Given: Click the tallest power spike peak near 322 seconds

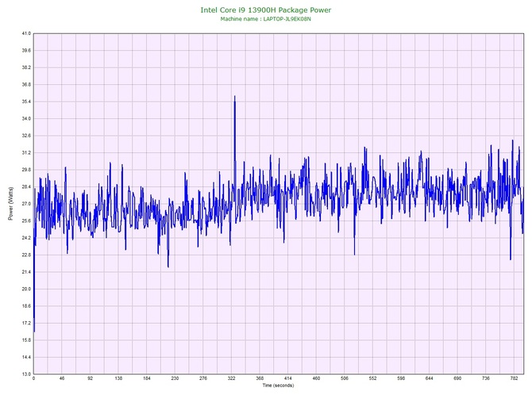Looking at the screenshot, I should (234, 98).
